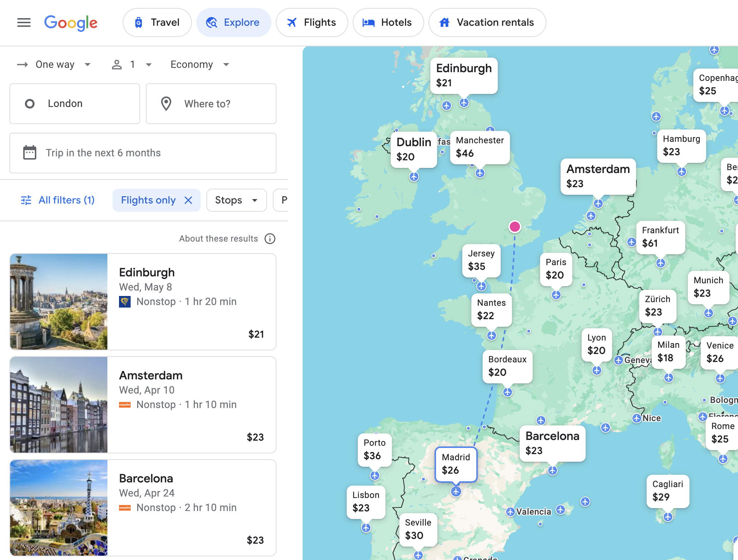
Task: Select the airport pin below Lisbon label
Action: point(366,528)
